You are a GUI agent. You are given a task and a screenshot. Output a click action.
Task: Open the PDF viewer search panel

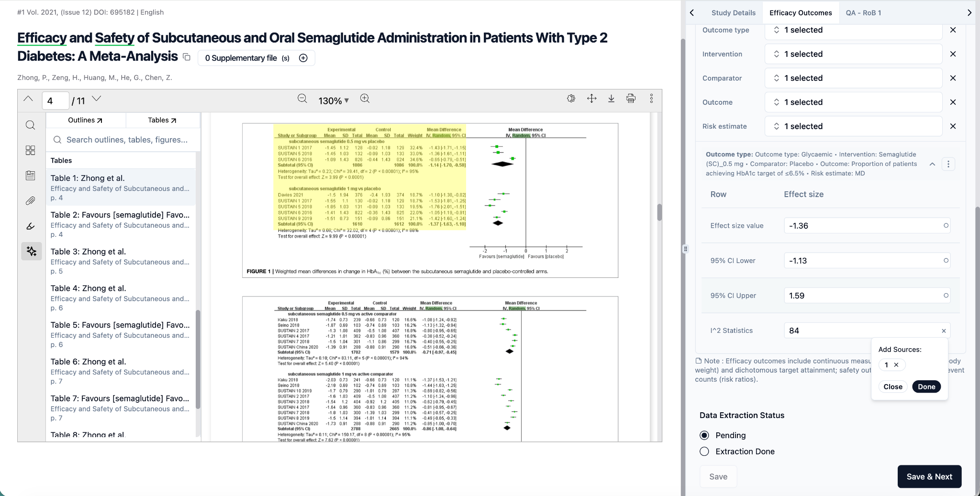(30, 125)
